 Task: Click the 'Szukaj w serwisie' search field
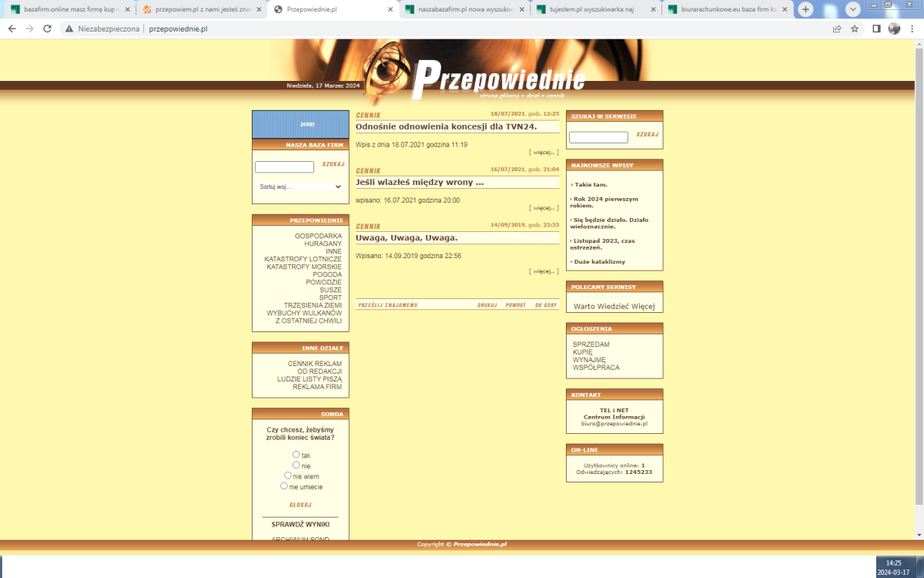pos(598,137)
